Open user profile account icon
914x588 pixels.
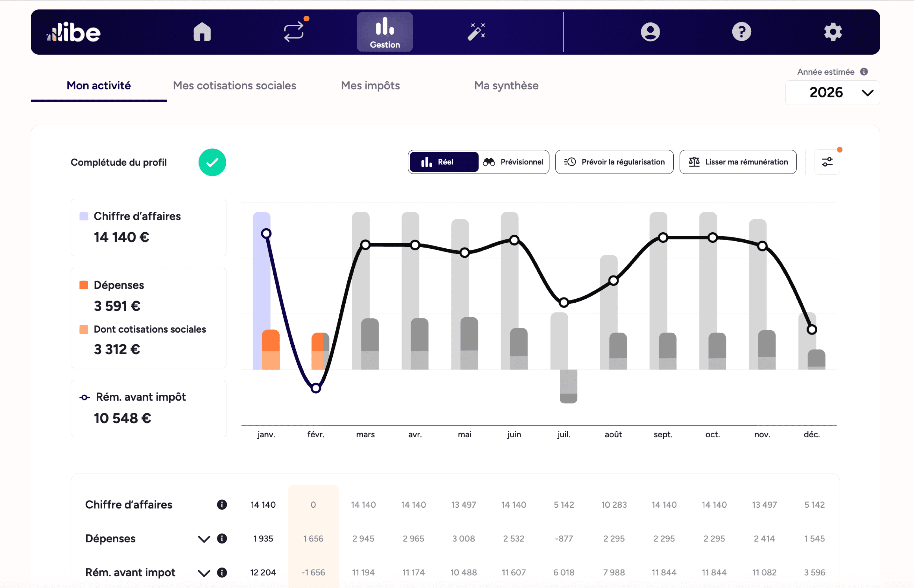650,32
